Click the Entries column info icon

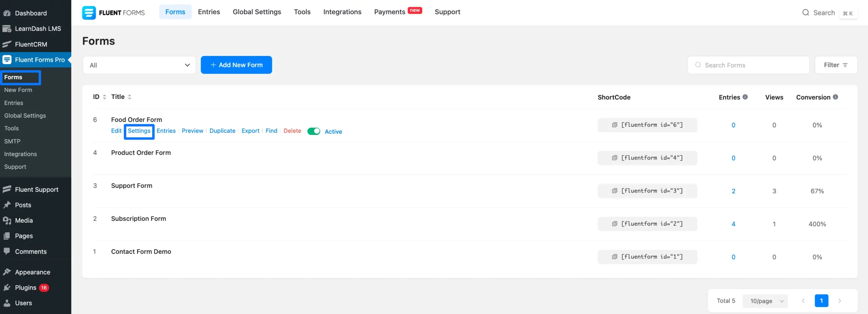click(745, 97)
